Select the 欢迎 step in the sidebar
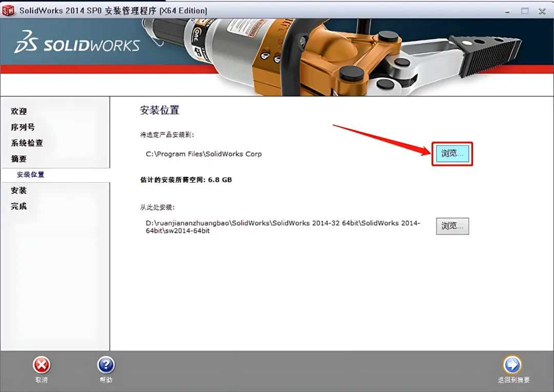The width and height of the screenshot is (554, 392). (19, 111)
